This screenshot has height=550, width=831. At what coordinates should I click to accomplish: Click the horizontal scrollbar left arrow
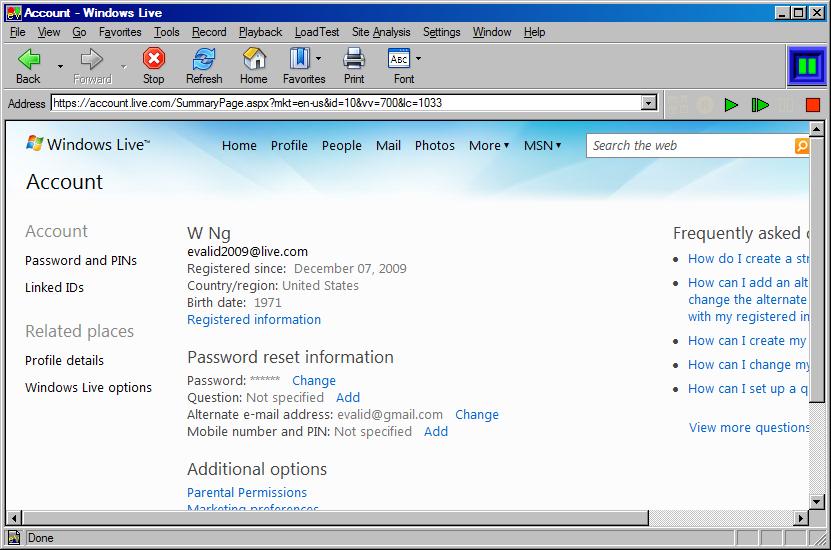(14, 518)
